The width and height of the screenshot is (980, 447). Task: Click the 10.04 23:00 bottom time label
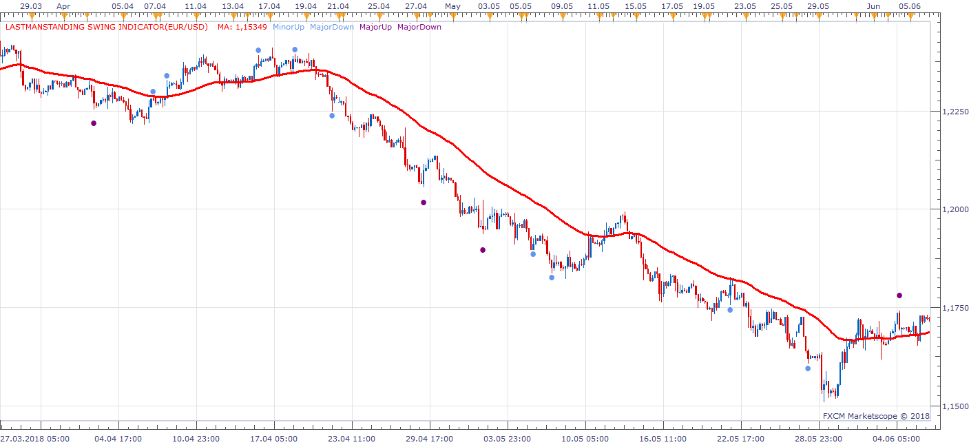click(x=196, y=438)
